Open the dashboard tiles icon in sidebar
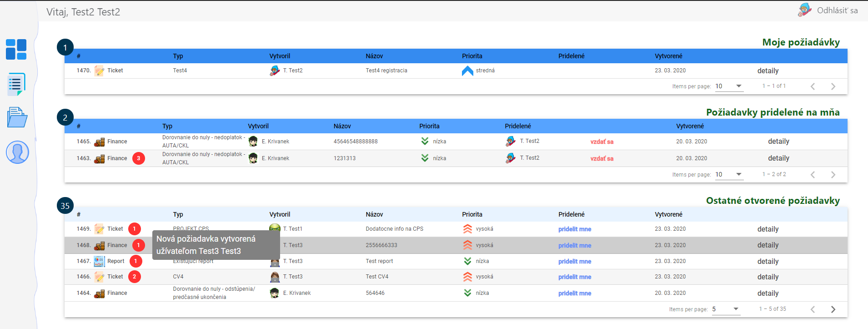The height and width of the screenshot is (329, 868). tap(16, 49)
